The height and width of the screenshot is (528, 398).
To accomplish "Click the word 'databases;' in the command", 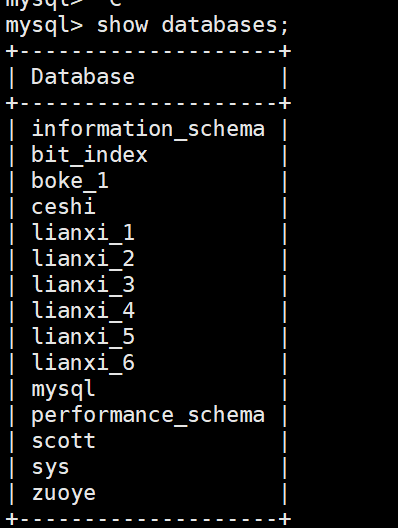I will pos(225,25).
